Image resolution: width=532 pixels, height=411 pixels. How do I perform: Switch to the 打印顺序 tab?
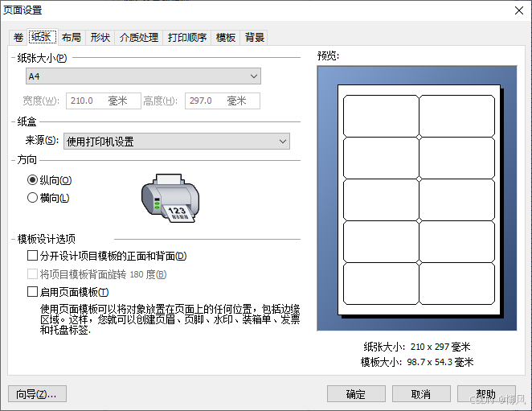(x=187, y=37)
